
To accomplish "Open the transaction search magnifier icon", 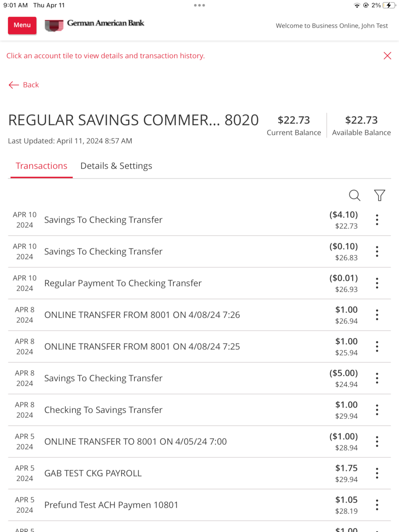I will tap(354, 195).
